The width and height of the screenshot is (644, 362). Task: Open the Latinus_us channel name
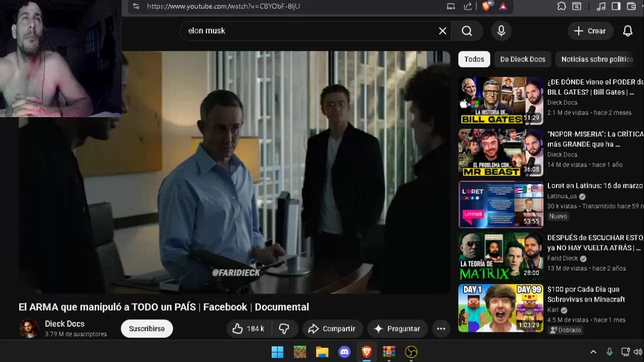point(562,196)
